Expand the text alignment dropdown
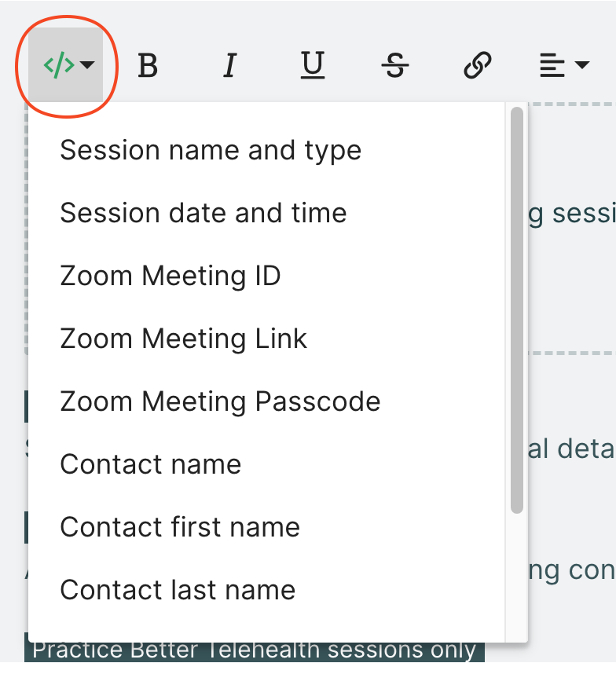The image size is (616, 674). (564, 67)
